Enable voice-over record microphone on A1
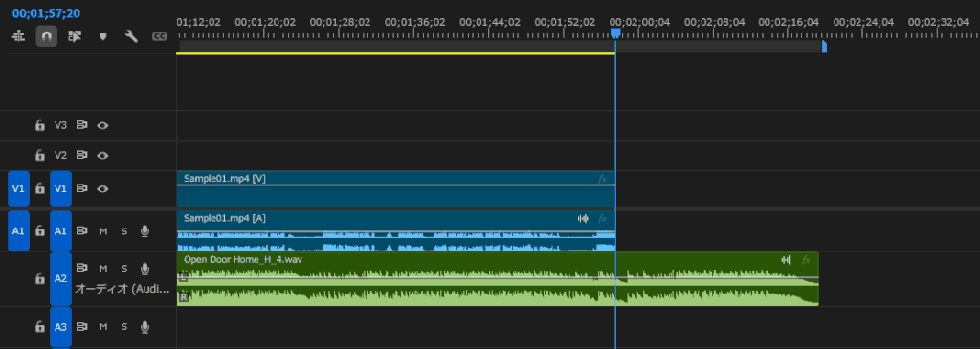Screen dimensions: 980x349 click(145, 231)
